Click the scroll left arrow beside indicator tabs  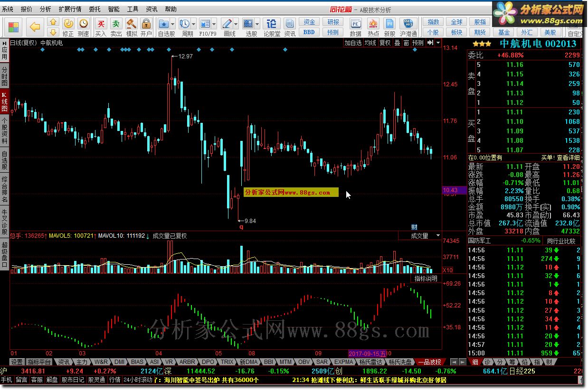(x=454, y=362)
